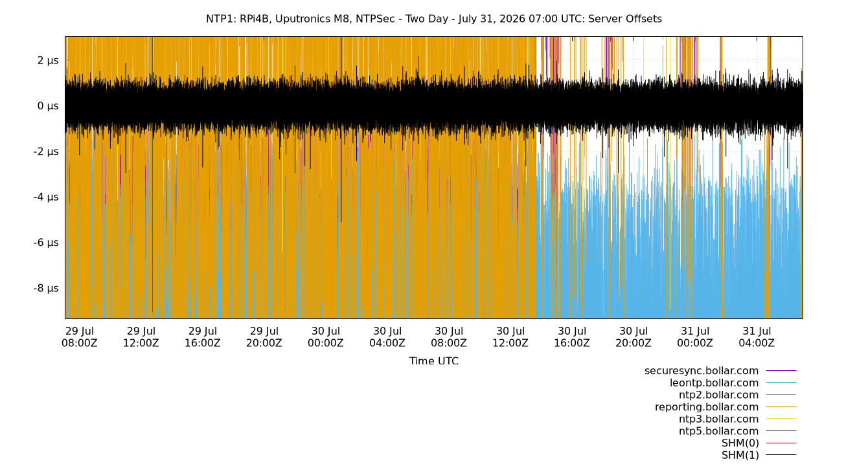Select the '2 µs' y-axis label

click(x=49, y=60)
